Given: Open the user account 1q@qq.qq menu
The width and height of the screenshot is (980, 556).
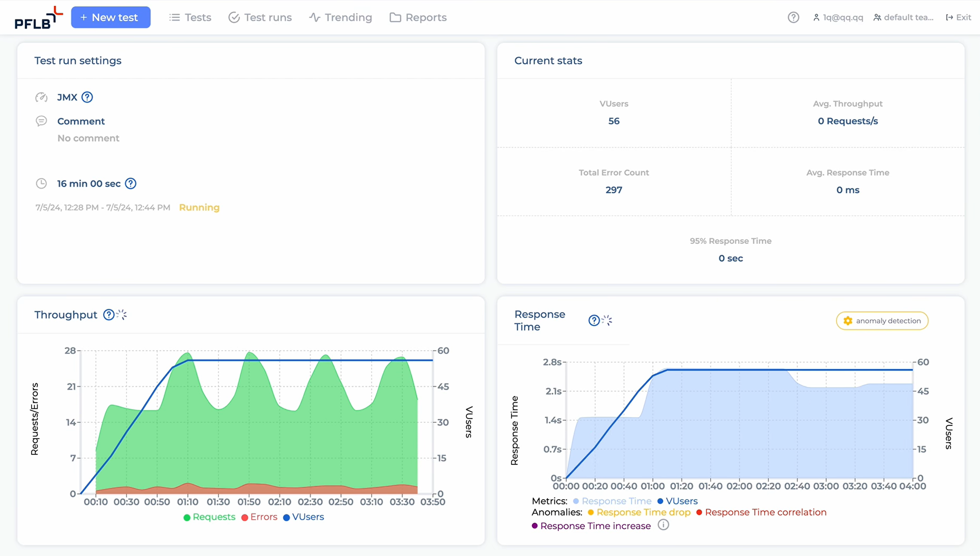Looking at the screenshot, I should 838,17.
